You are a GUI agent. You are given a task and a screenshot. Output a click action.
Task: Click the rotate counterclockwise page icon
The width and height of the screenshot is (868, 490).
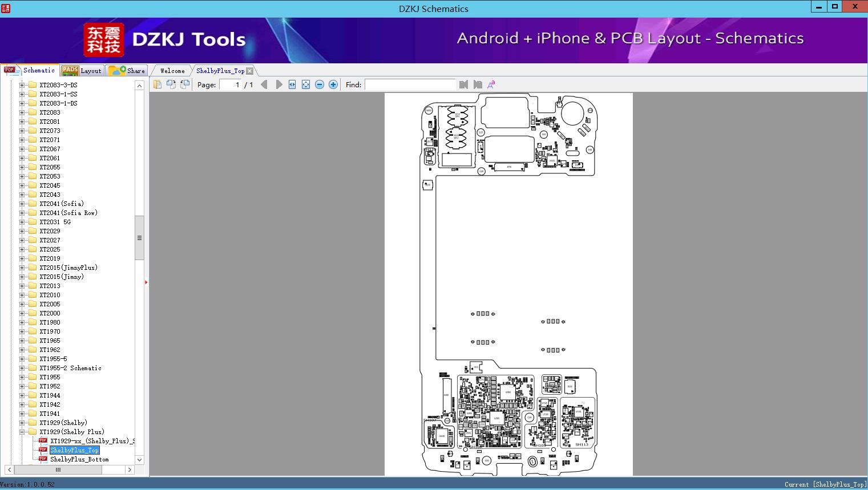171,84
